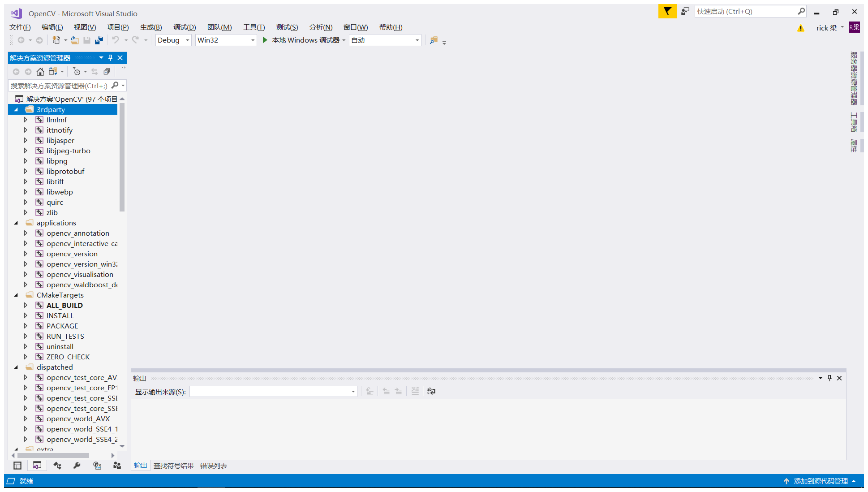868x492 pixels.
Task: Click the Find in Files toolbar icon
Action: pyautogui.click(x=434, y=40)
